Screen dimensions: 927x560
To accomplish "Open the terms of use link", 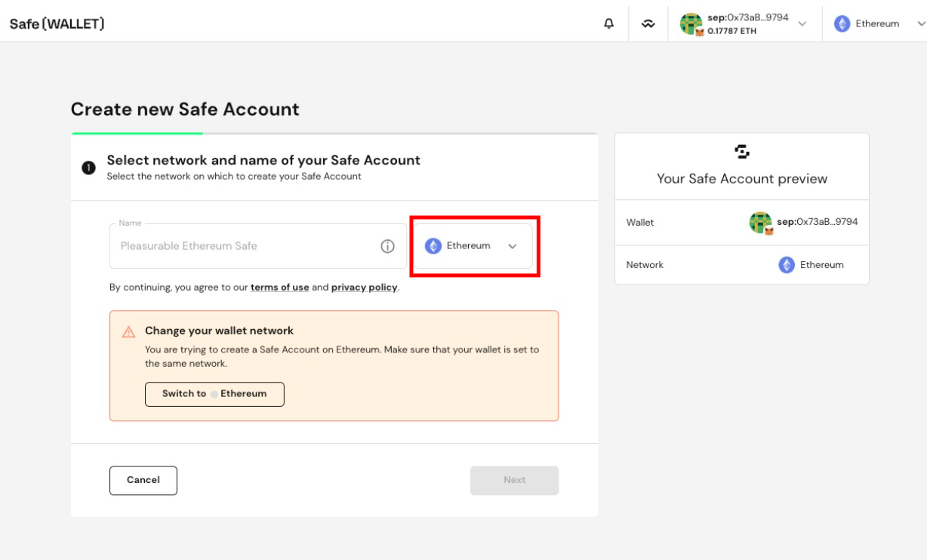I will pos(280,288).
